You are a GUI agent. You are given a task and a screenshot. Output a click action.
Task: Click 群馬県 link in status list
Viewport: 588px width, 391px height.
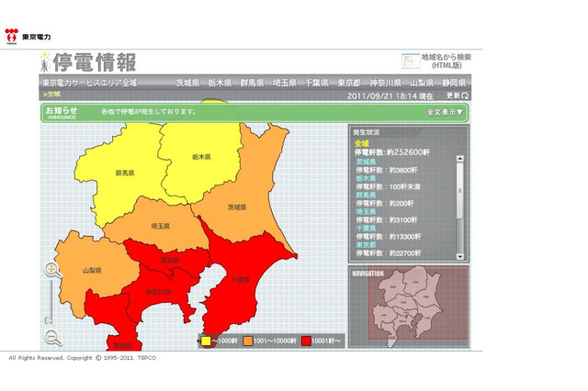click(366, 195)
